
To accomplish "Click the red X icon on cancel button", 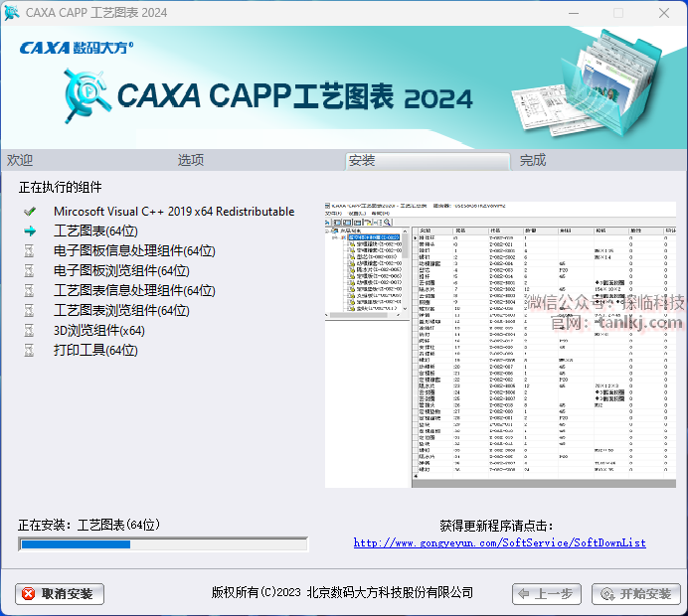I will point(29,593).
